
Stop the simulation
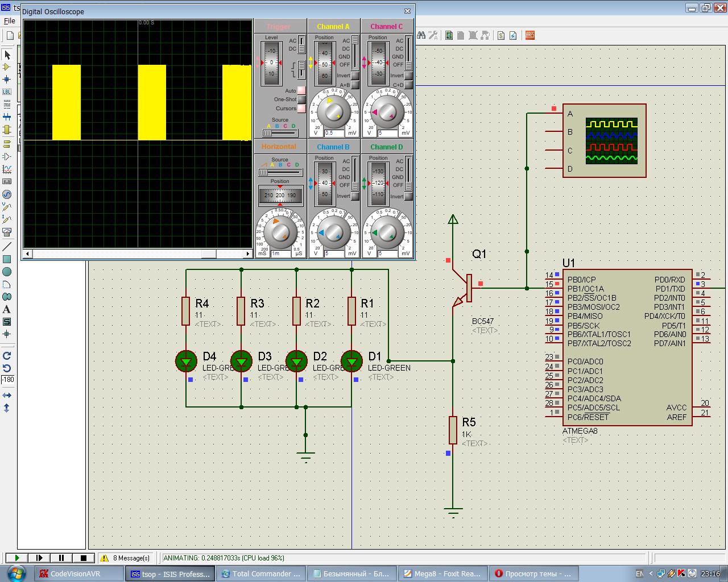(84, 558)
